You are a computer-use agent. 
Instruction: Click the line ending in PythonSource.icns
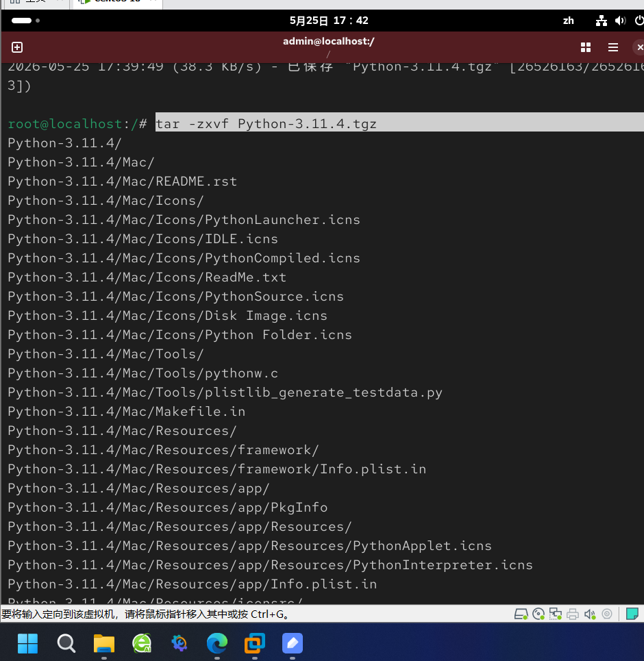click(x=176, y=297)
